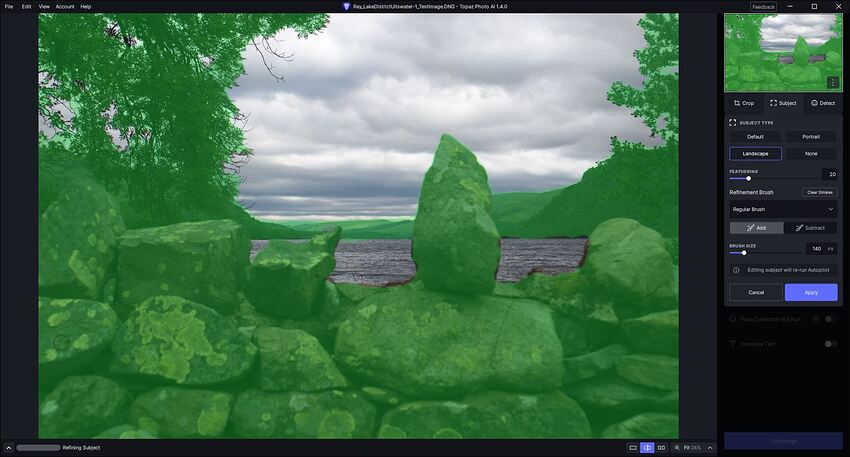Click the Topaz logo in title bar
Viewport: 850px width, 457px height.
click(346, 7)
